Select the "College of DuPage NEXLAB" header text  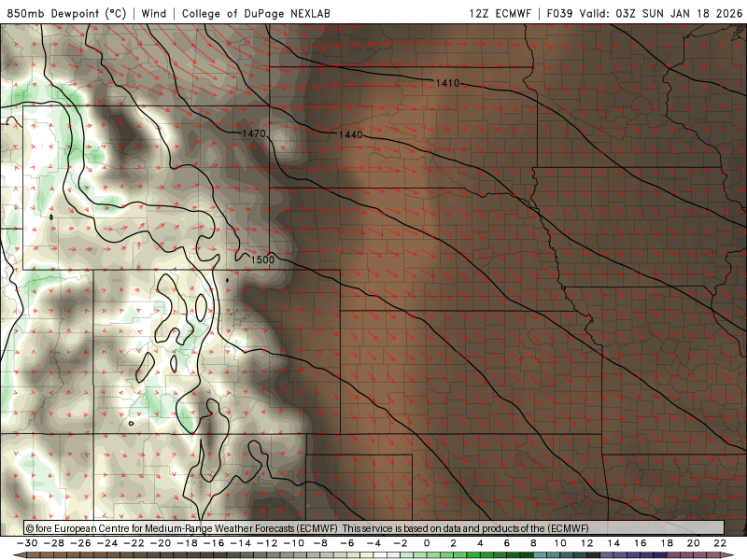pos(256,13)
